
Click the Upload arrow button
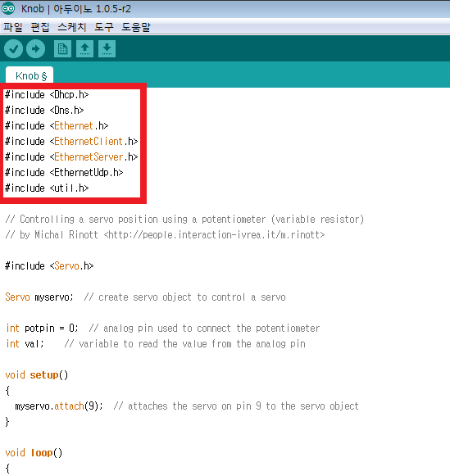coord(35,49)
